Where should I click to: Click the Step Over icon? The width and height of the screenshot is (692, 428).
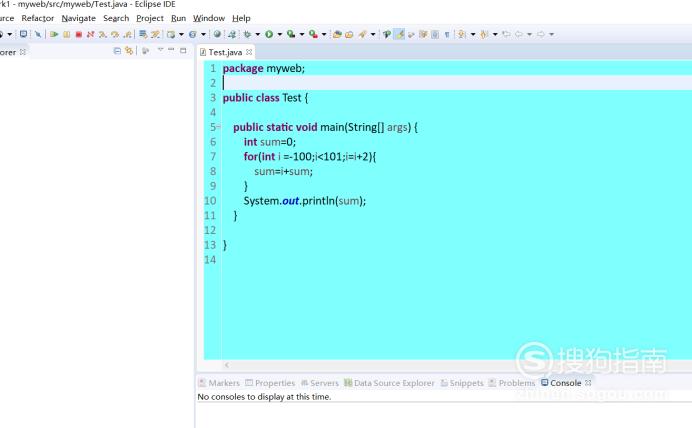[115, 34]
